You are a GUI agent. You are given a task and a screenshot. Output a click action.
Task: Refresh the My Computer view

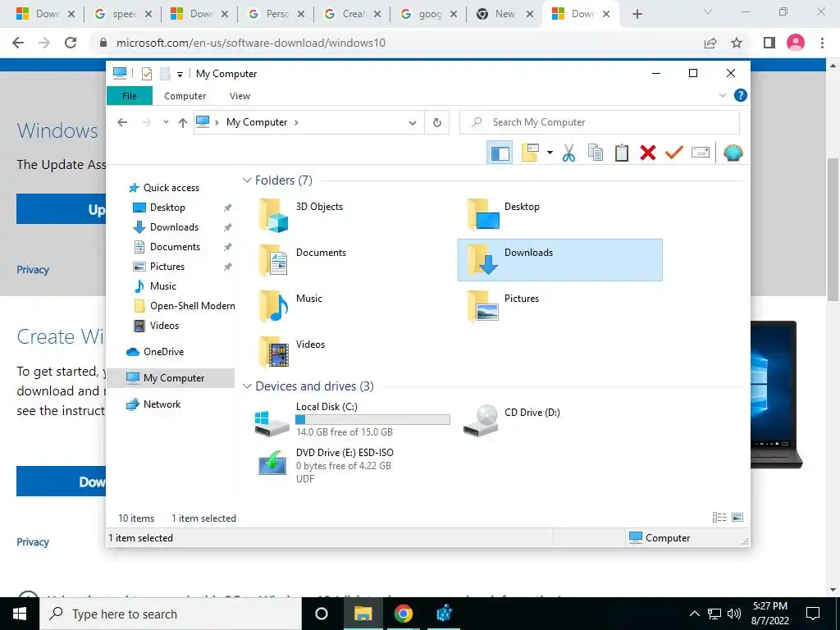click(437, 123)
